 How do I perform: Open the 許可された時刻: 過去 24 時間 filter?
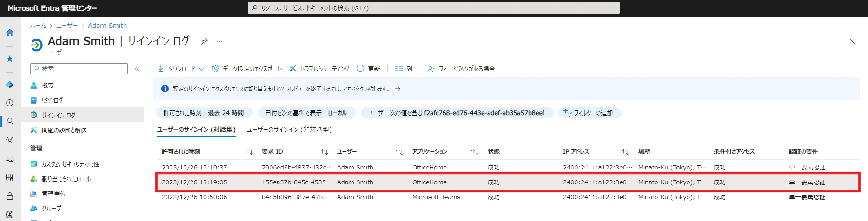(204, 113)
